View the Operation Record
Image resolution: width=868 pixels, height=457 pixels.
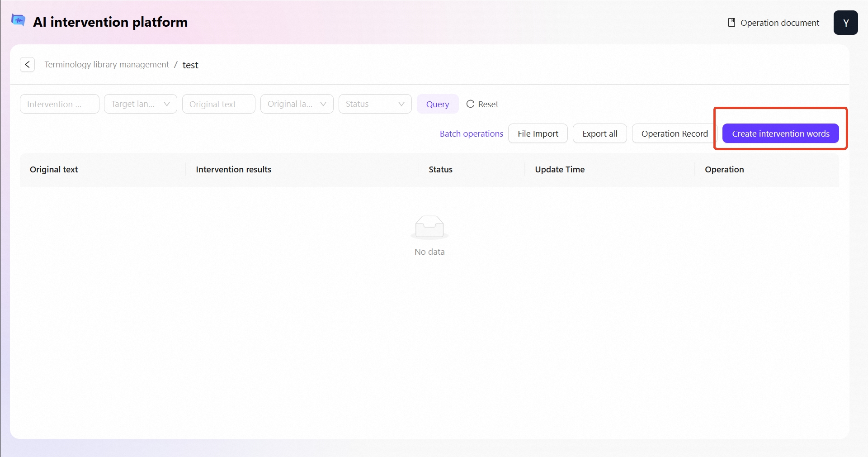674,133
